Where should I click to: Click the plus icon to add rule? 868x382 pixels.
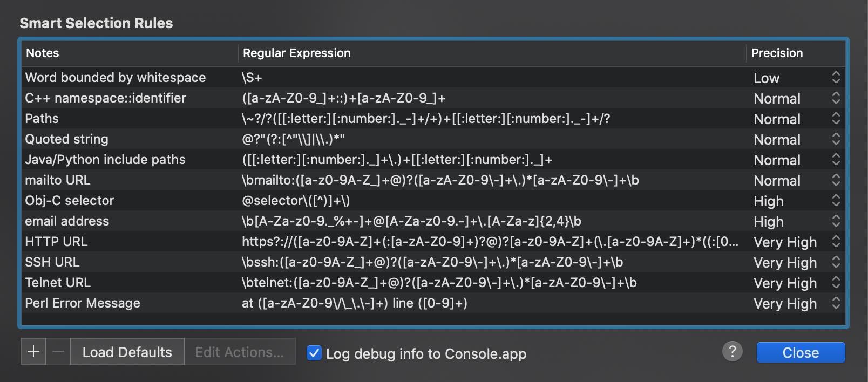point(33,352)
